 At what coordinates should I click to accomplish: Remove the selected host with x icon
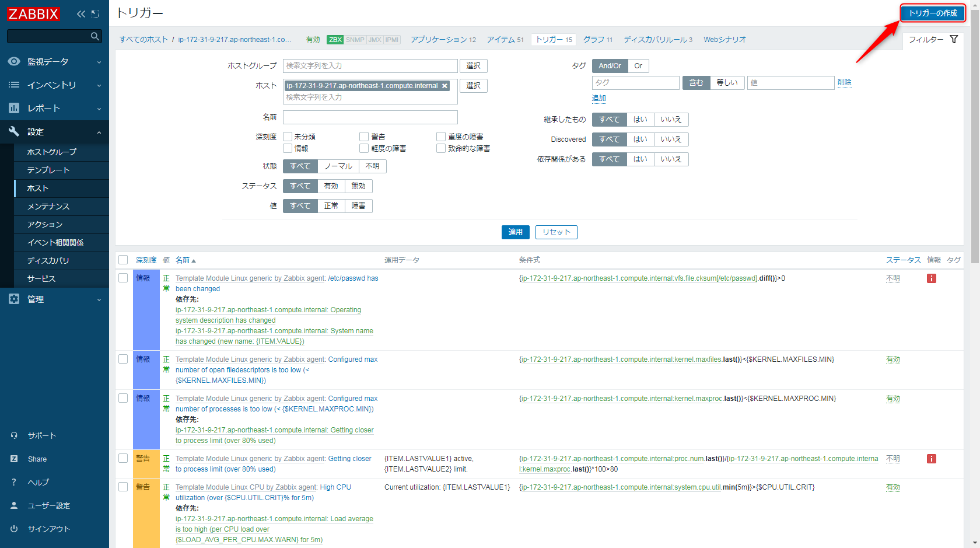point(445,86)
